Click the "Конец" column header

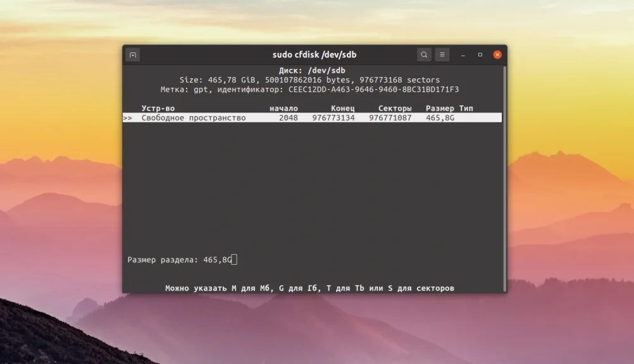tap(343, 108)
